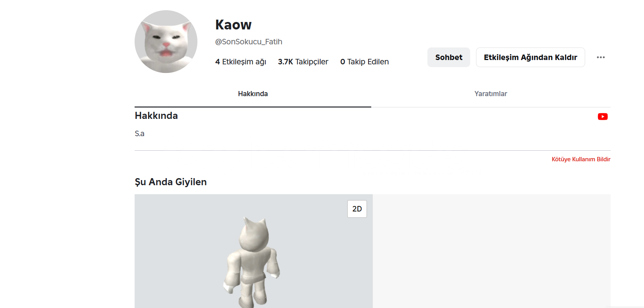Open the 4 Etkileşim ağı list
The image size is (644, 308).
pos(241,62)
